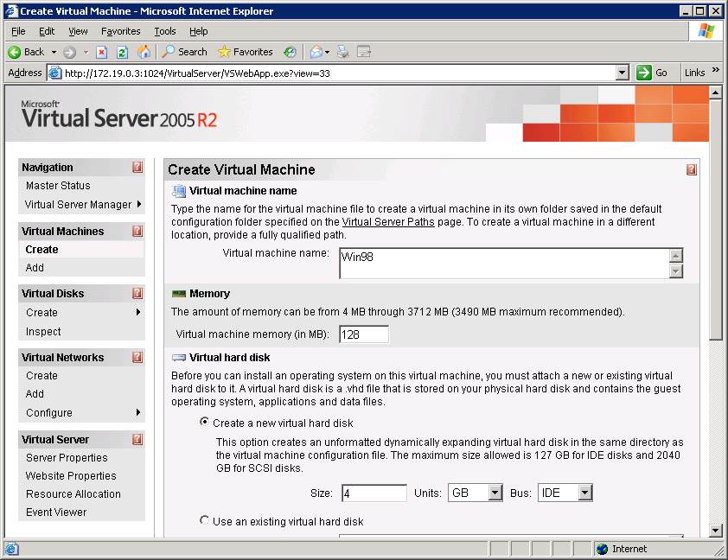Open the Help menu
Viewport: 728px width, 560px height.
(198, 31)
